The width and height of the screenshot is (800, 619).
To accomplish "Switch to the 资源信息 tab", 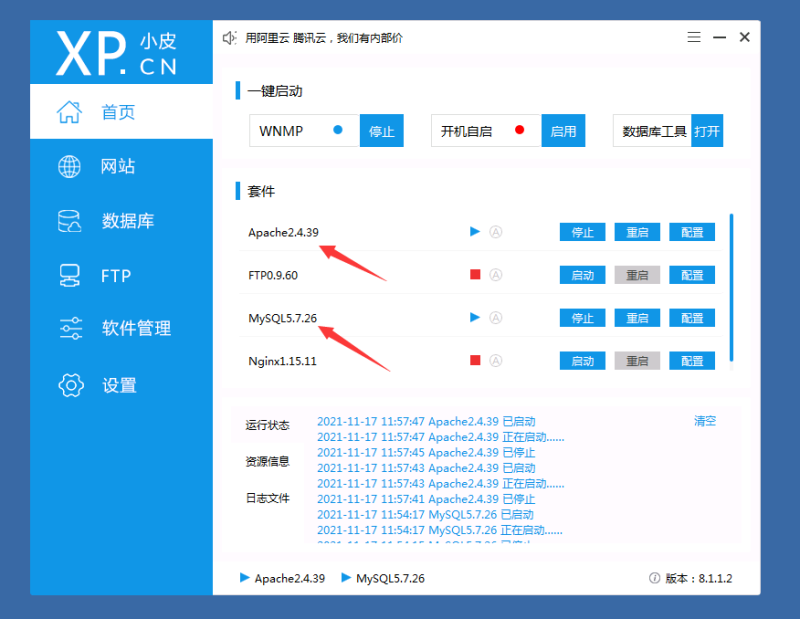I will (x=267, y=461).
